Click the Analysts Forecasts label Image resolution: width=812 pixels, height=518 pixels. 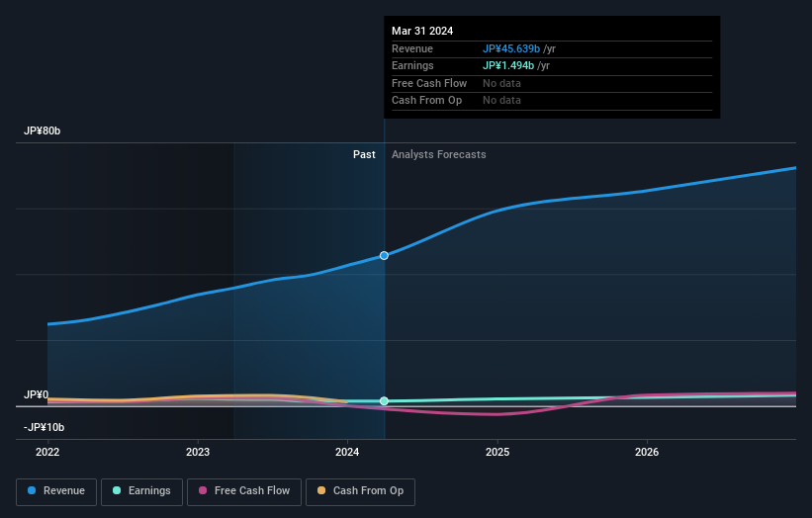(x=438, y=154)
